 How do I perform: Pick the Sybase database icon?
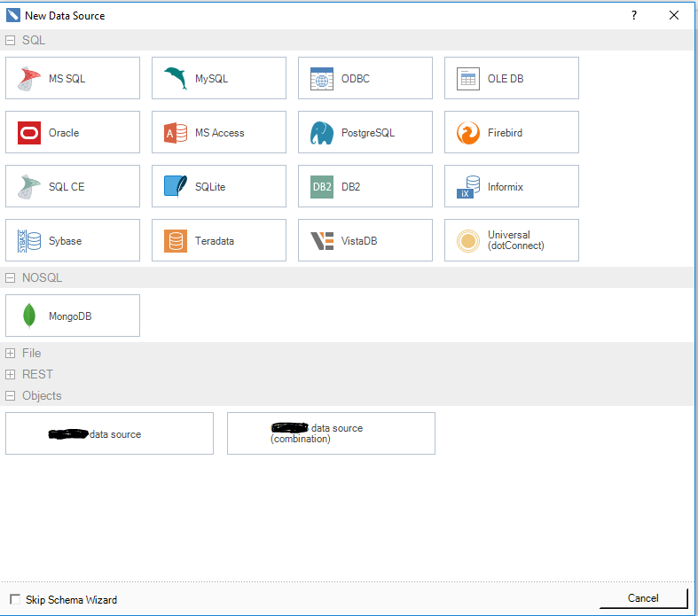(x=29, y=240)
